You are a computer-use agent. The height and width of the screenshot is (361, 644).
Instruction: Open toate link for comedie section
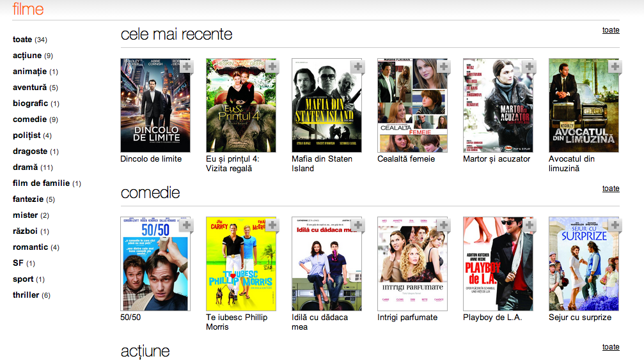(611, 188)
